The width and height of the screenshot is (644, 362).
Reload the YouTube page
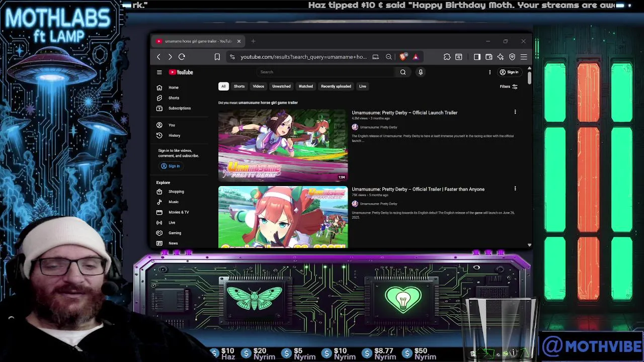(182, 57)
